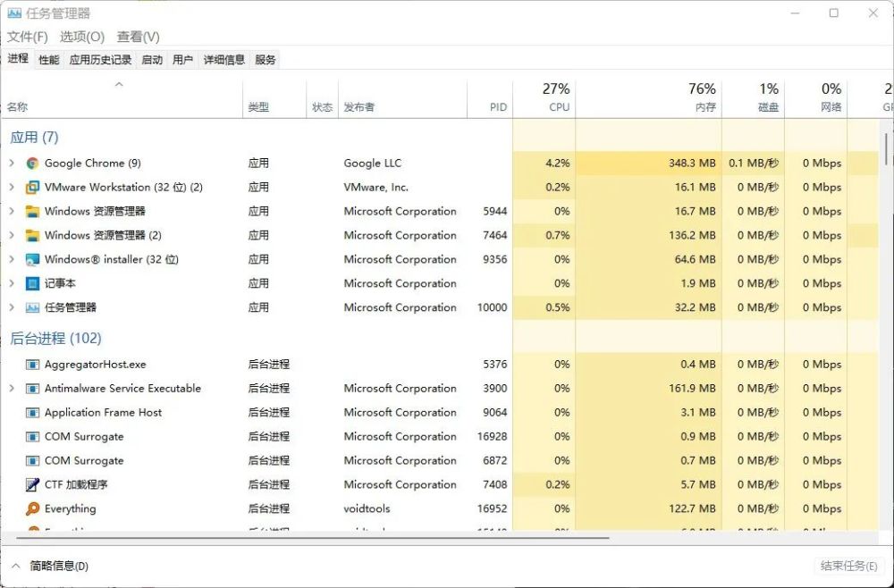Click the horizontal scrollbar thumb
894x588 pixels.
312,537
